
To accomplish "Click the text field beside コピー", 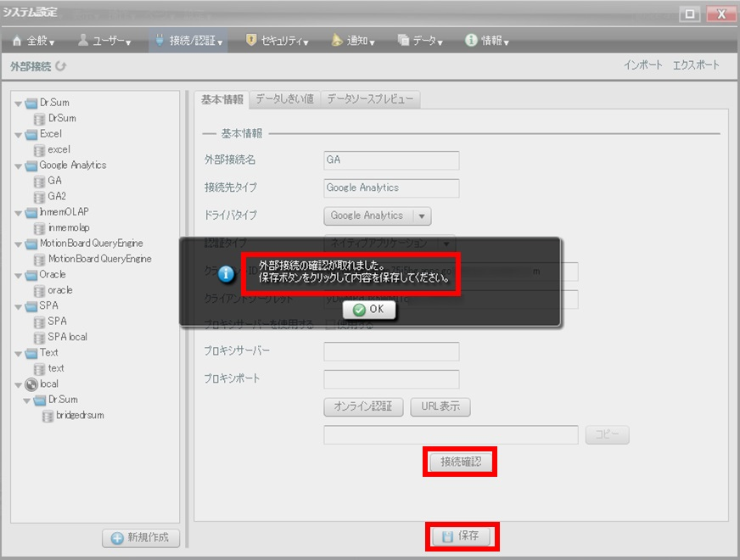I will (x=451, y=435).
